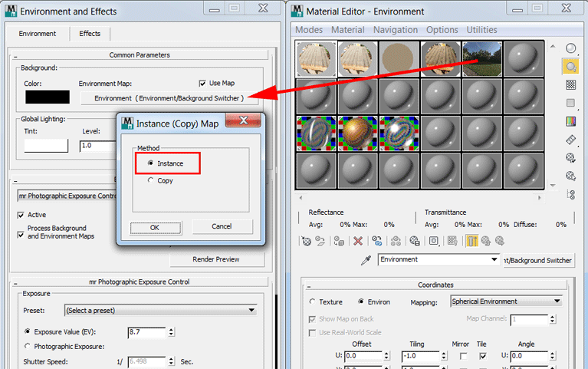
Task: Open the Utilities menu
Action: [481, 30]
